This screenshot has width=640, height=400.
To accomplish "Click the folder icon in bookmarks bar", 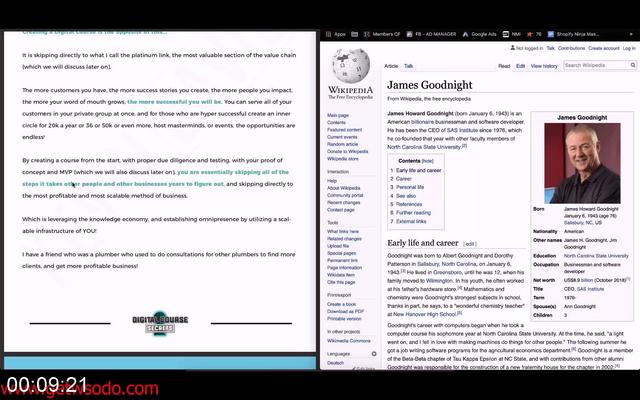I will click(355, 34).
